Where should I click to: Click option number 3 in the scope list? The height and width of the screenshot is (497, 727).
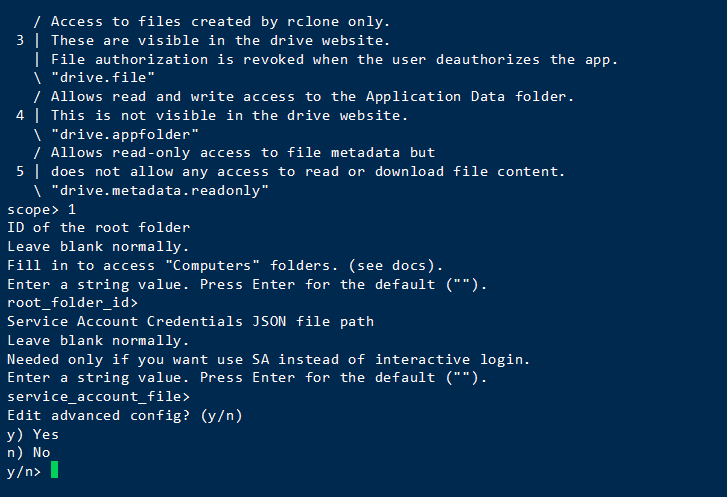tap(21, 40)
